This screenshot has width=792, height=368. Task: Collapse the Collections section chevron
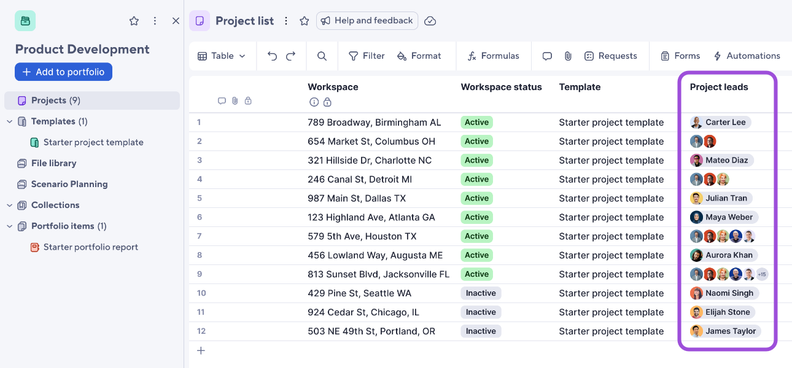(x=10, y=205)
